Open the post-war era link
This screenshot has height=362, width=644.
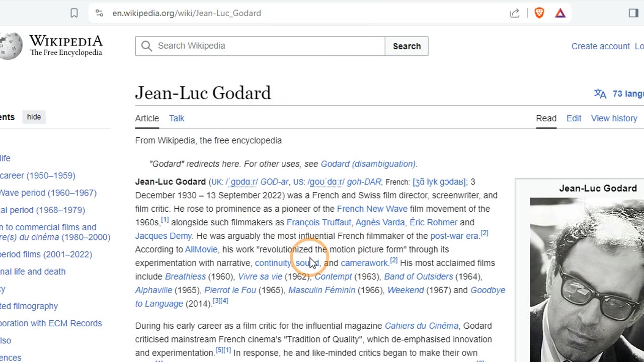pos(454,236)
